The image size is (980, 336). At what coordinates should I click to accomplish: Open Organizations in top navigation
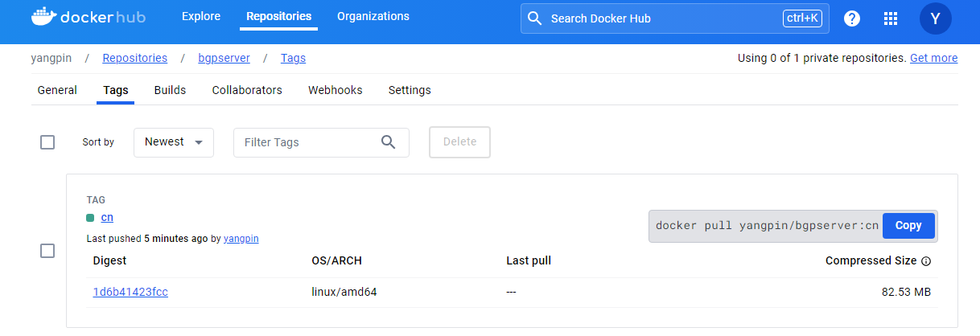(x=373, y=16)
